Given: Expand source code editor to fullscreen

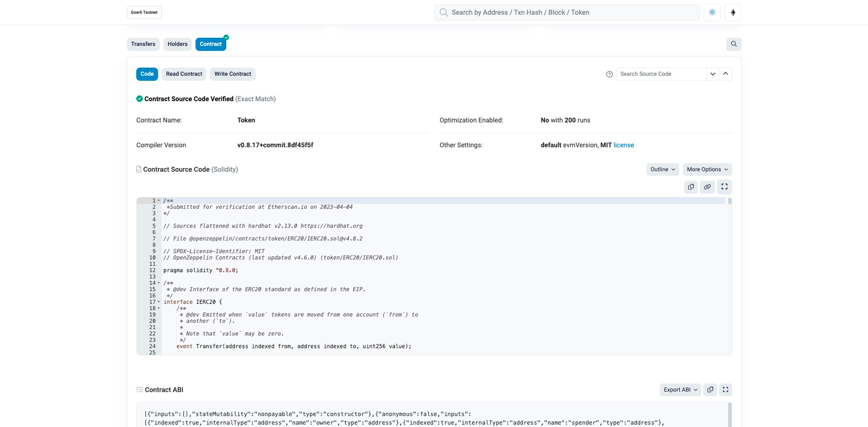Looking at the screenshot, I should pos(724,187).
